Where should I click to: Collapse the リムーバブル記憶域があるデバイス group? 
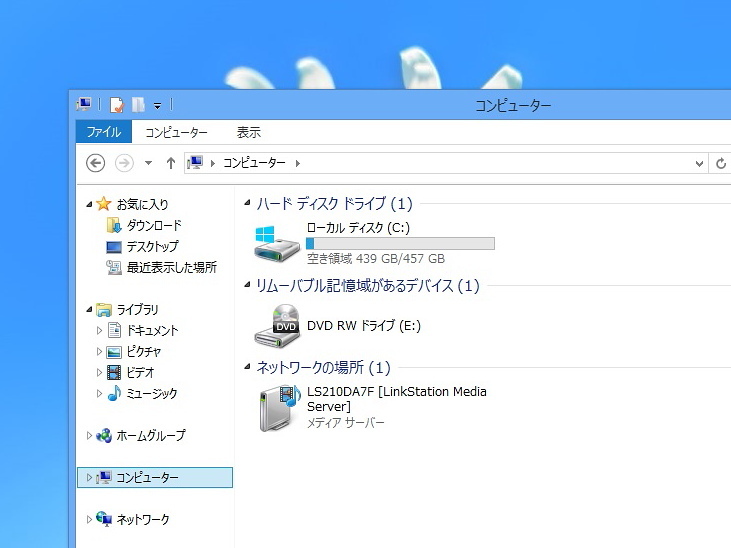(x=247, y=285)
